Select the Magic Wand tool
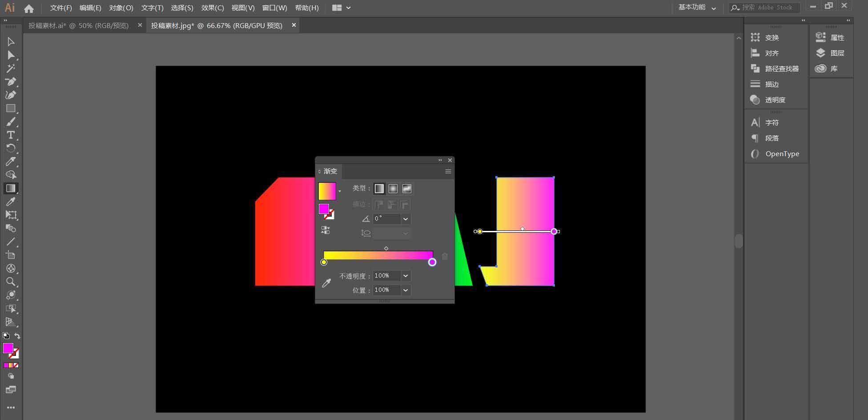 pos(11,69)
